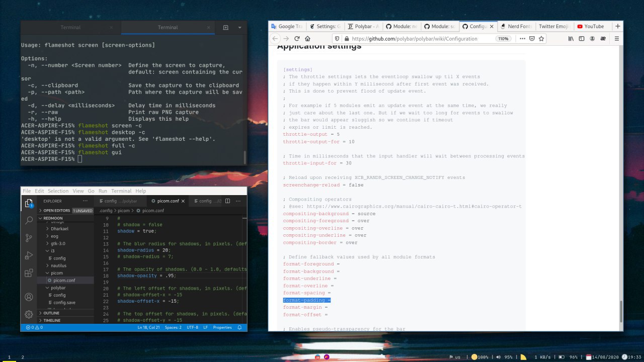Reload the current Firefox page
This screenshot has width=644, height=362.
[297, 39]
